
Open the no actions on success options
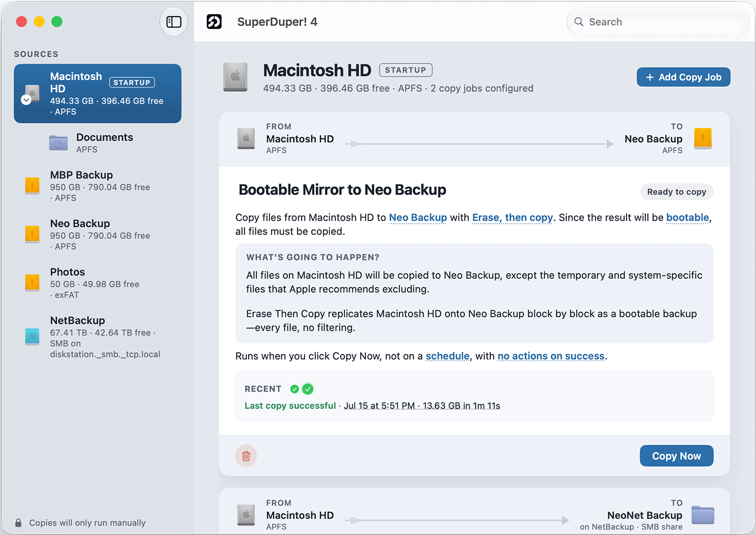point(551,356)
